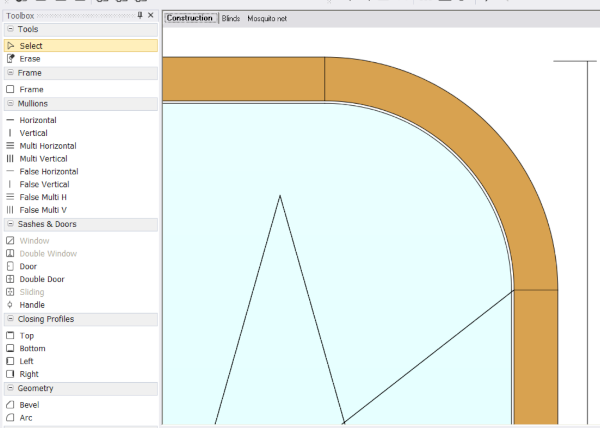Viewport: 600px width, 428px height.
Task: Select the right vertical frame piece
Action: pyautogui.click(x=536, y=357)
